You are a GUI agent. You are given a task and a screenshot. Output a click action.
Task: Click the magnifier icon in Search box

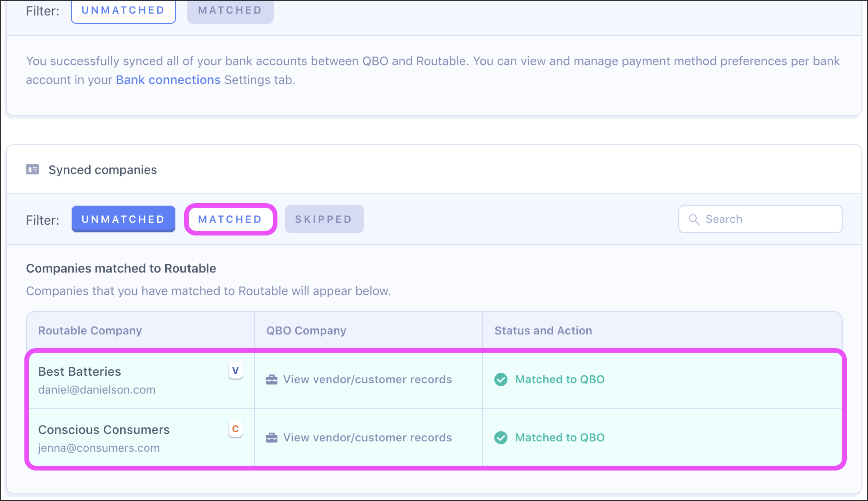pyautogui.click(x=694, y=220)
